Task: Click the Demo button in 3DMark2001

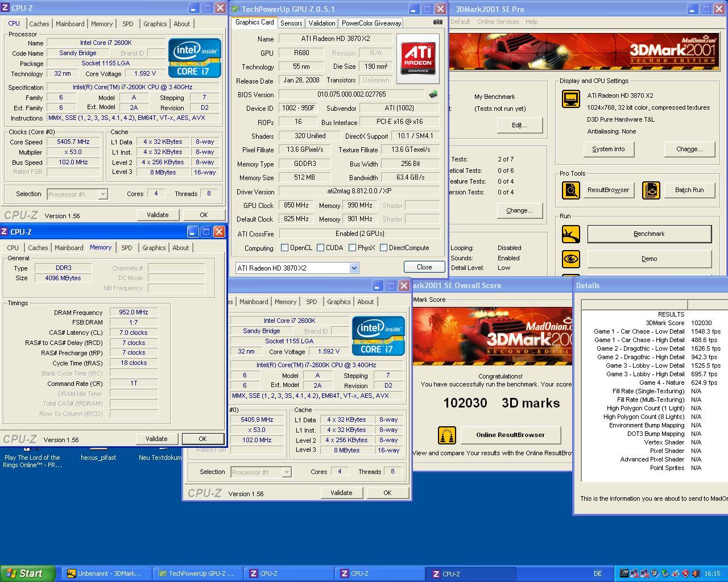Action: 649,259
